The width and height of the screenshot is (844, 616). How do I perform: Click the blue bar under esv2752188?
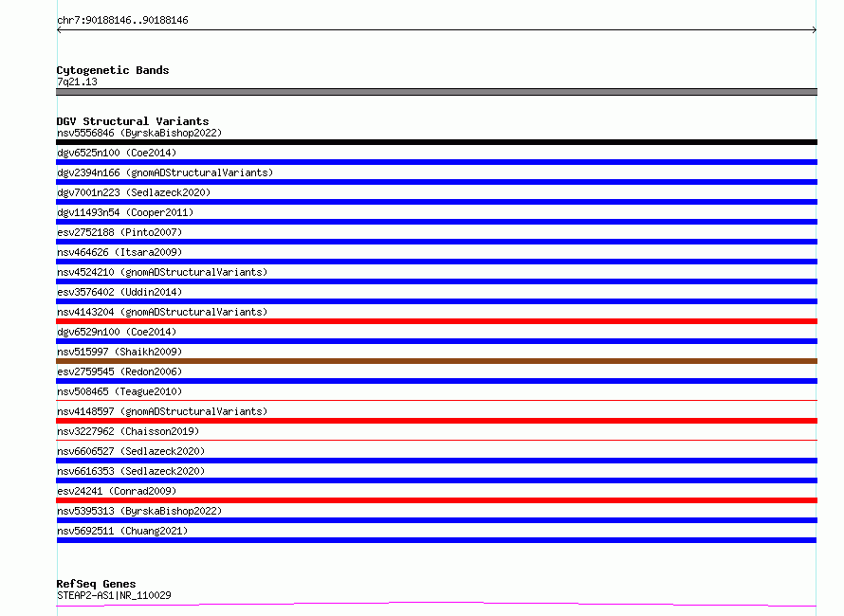point(436,242)
